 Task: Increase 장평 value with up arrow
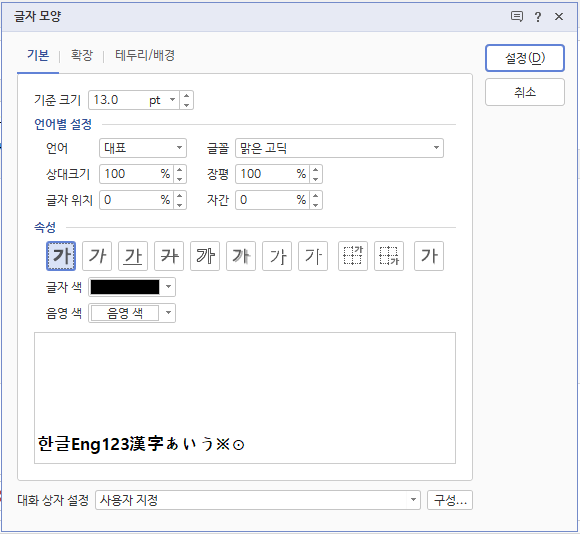click(316, 169)
